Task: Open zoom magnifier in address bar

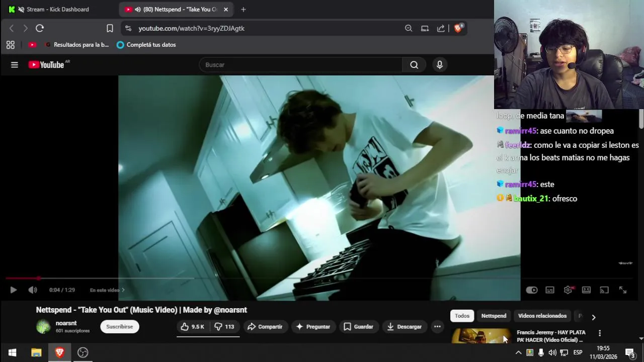Action: point(409,28)
